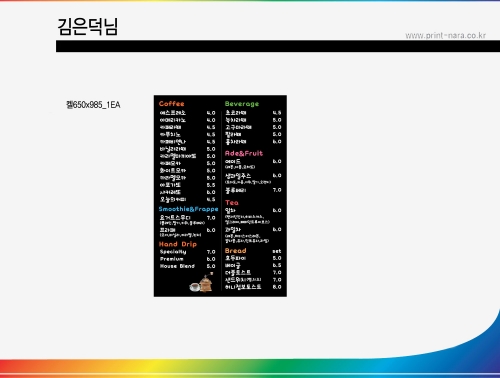
Task: Select the orange Bread heading
Action: tap(235, 251)
